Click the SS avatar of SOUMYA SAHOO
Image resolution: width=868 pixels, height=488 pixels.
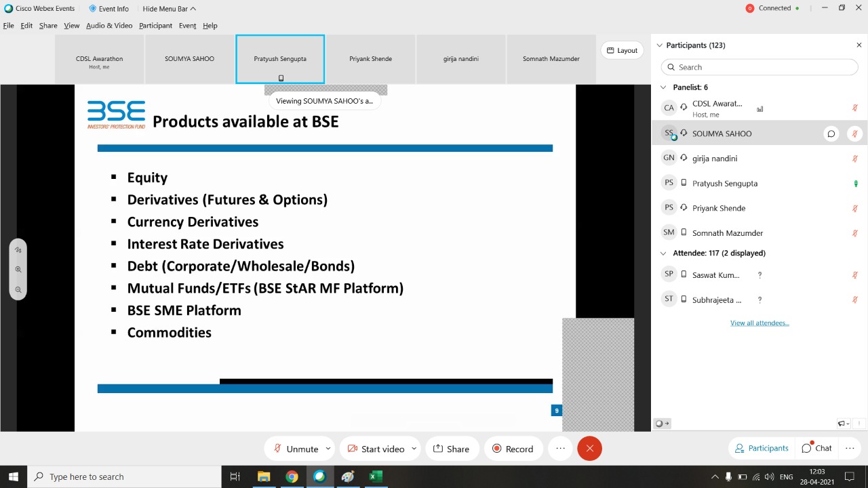[669, 134]
